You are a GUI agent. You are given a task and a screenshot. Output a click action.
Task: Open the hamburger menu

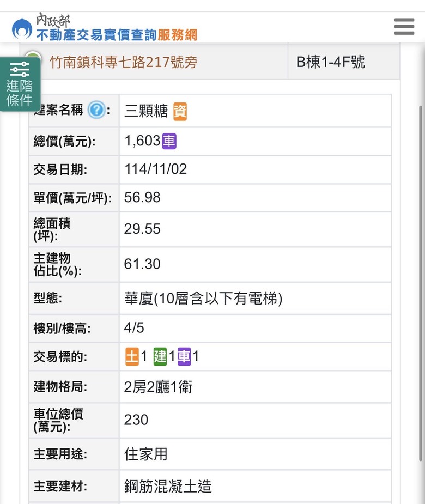(404, 26)
